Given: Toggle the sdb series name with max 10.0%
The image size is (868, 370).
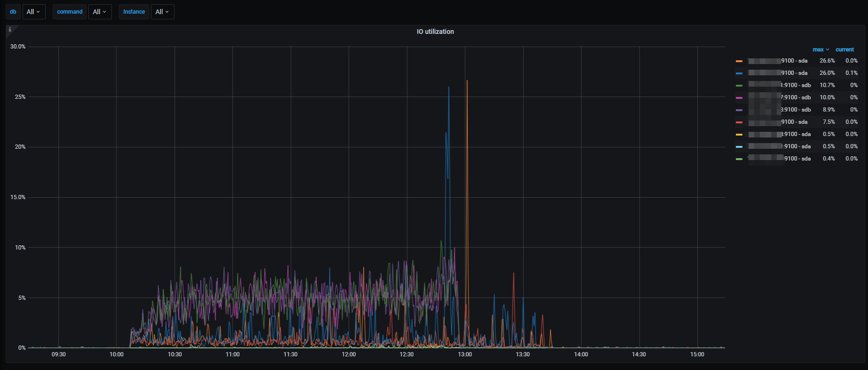Looking at the screenshot, I should point(780,97).
